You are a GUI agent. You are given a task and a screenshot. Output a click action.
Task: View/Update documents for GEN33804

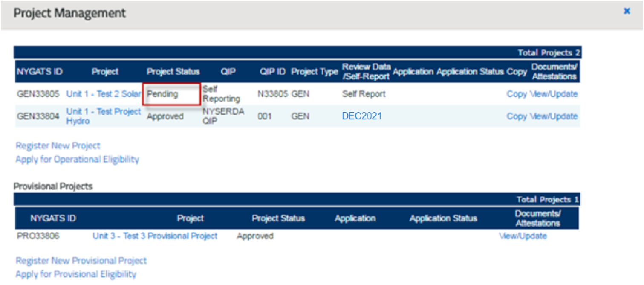554,116
